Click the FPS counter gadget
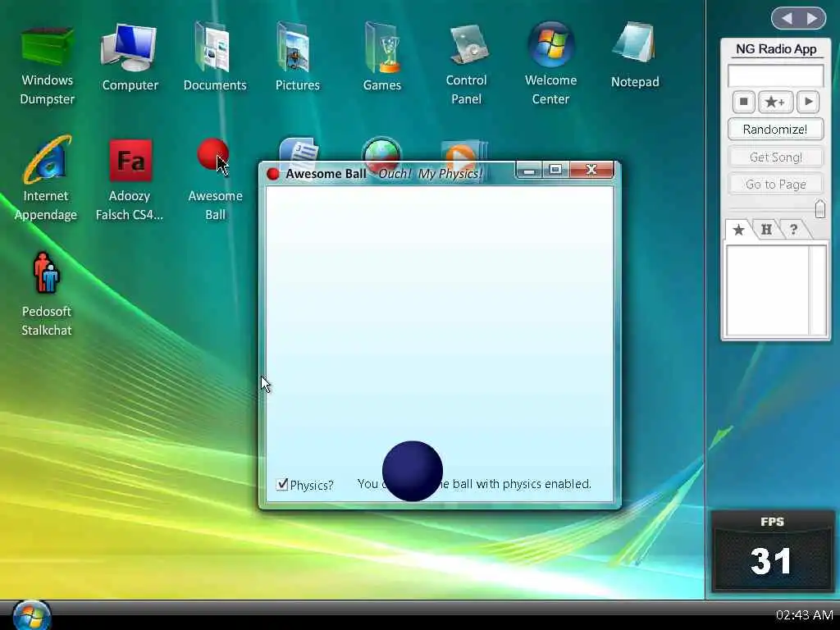840x630 pixels. tap(772, 550)
